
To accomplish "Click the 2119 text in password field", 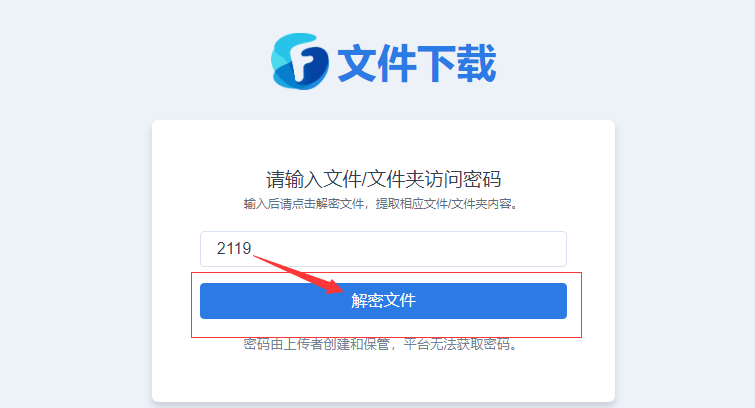I will [x=234, y=249].
